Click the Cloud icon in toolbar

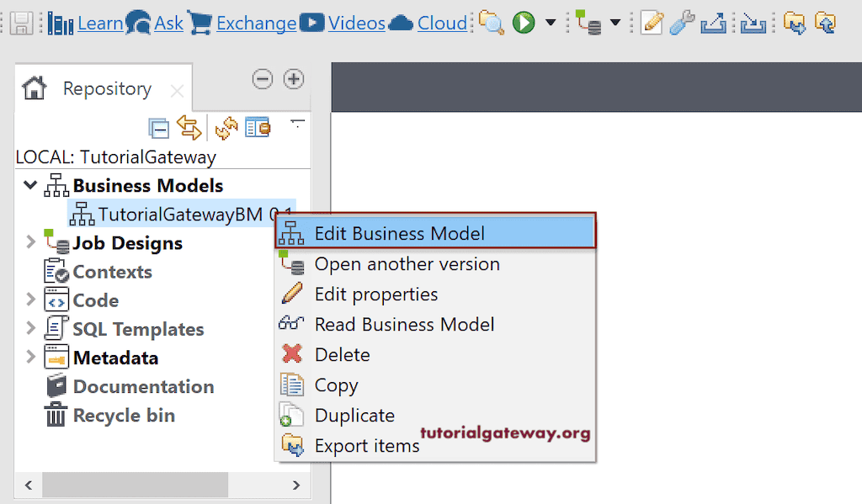pos(401,23)
